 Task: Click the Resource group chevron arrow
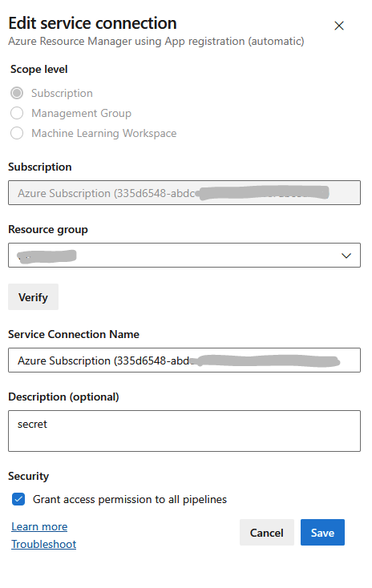click(x=346, y=256)
